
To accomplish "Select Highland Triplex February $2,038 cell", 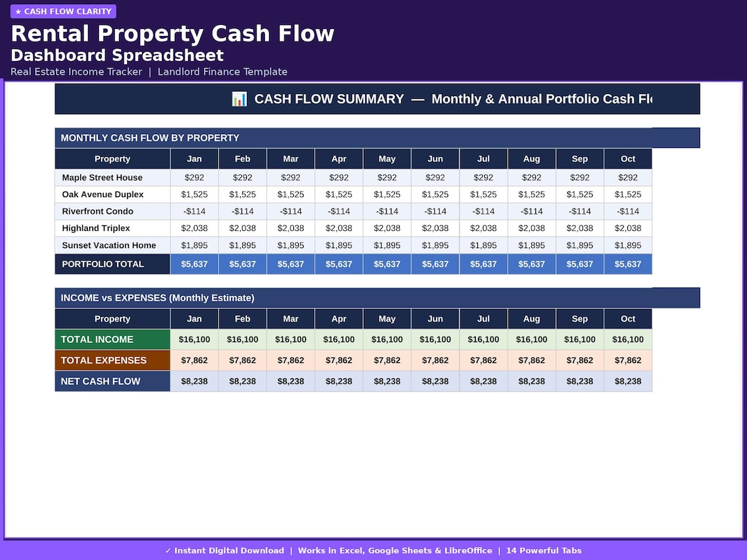I will (243, 228).
